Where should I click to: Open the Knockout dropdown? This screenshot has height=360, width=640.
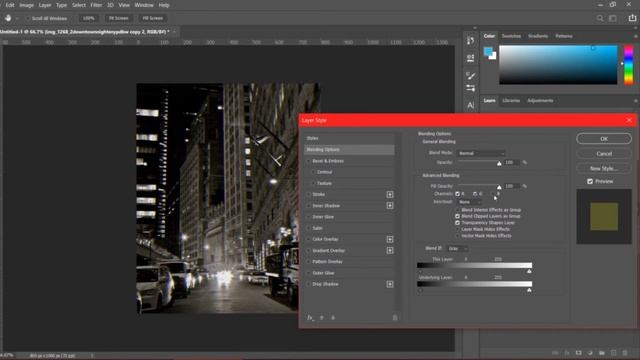coord(469,202)
